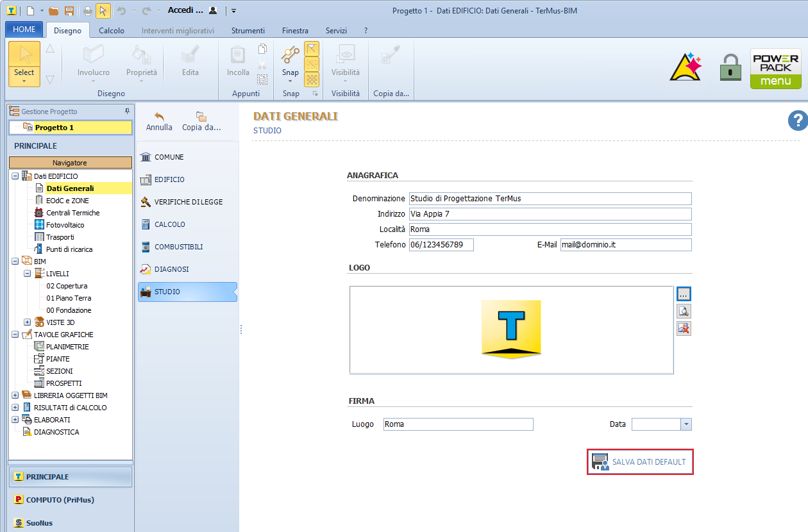Open the COMPUTO (PriMus) section
The image size is (808, 532).
point(60,500)
